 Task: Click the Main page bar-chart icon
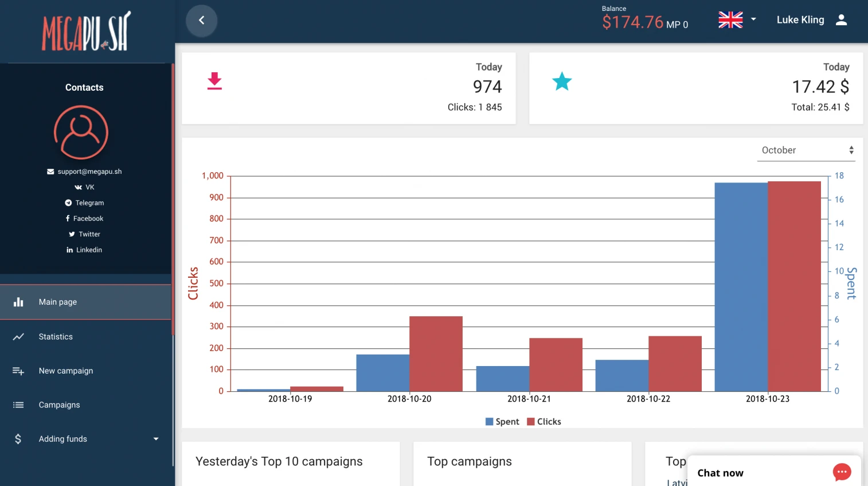click(x=18, y=302)
